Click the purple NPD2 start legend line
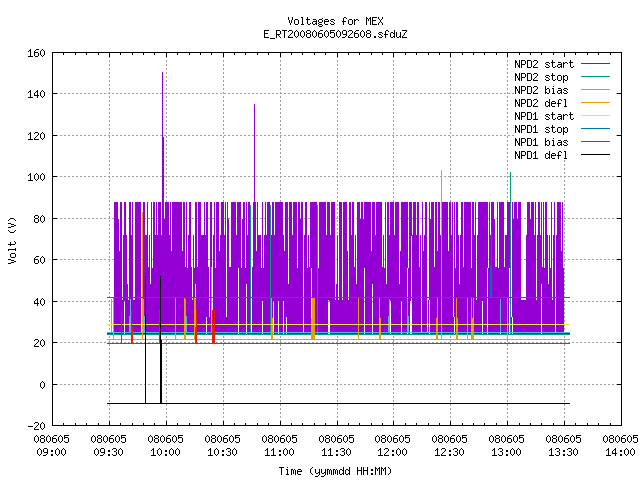 point(595,64)
